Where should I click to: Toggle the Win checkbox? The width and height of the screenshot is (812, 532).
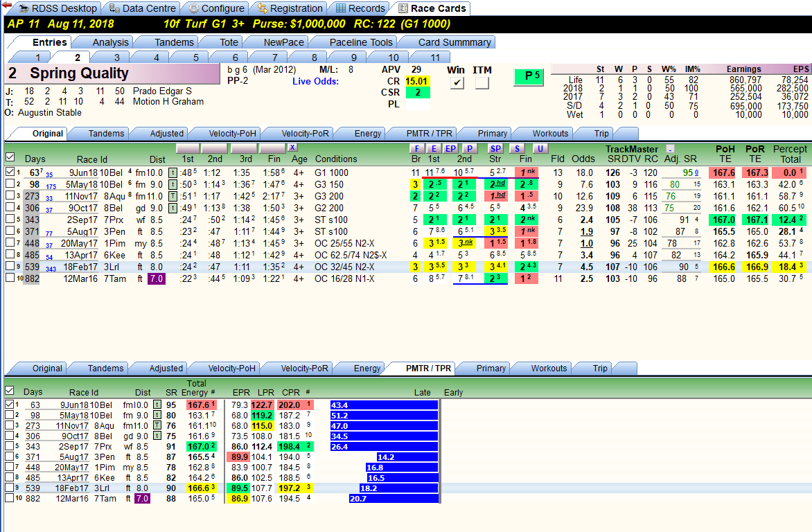tap(457, 83)
